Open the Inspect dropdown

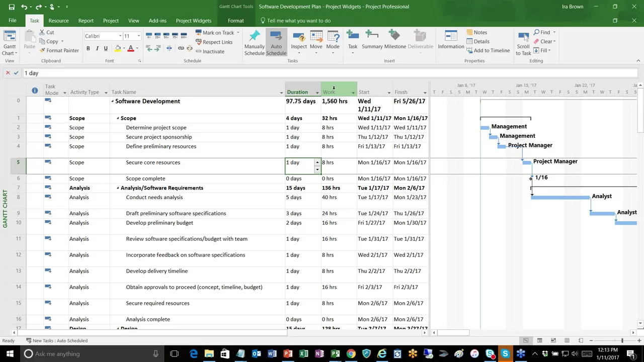299,43
